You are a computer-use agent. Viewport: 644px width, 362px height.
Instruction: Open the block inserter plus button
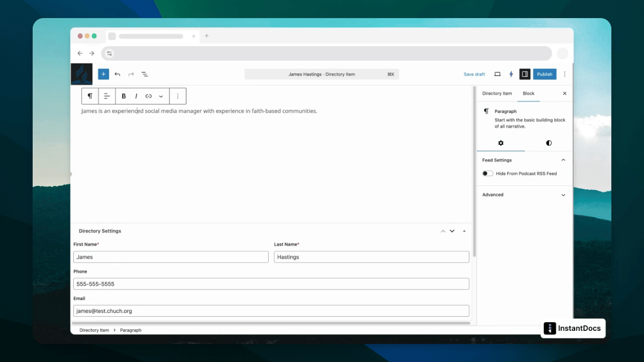[103, 74]
